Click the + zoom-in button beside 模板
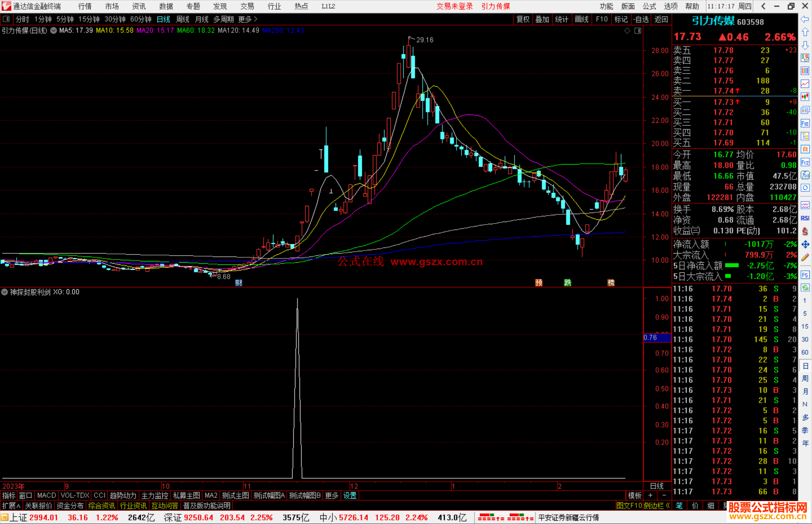This screenshot has height=524, width=812. pos(650,495)
